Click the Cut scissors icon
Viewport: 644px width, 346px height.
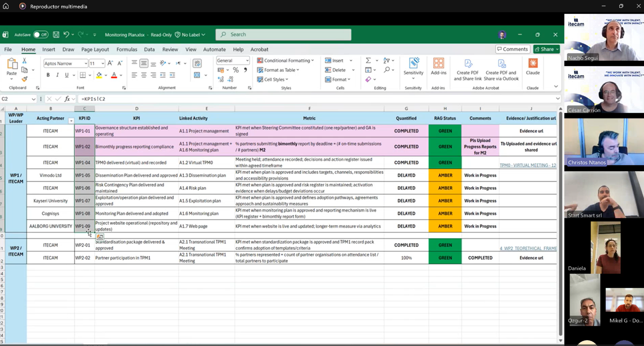click(24, 61)
